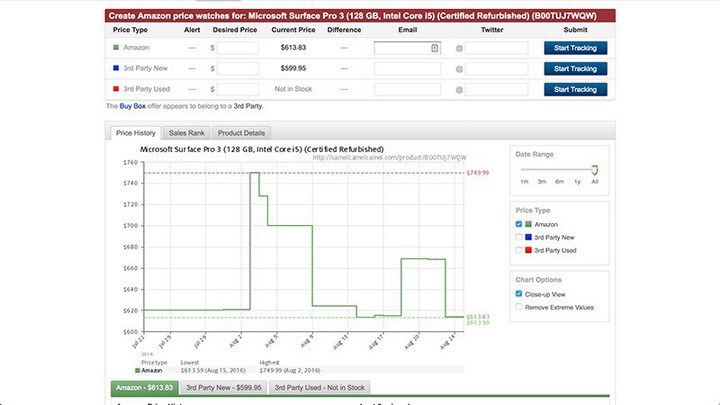
Task: Click the green Amazon swatch in Price Type panel
Action: (x=528, y=224)
